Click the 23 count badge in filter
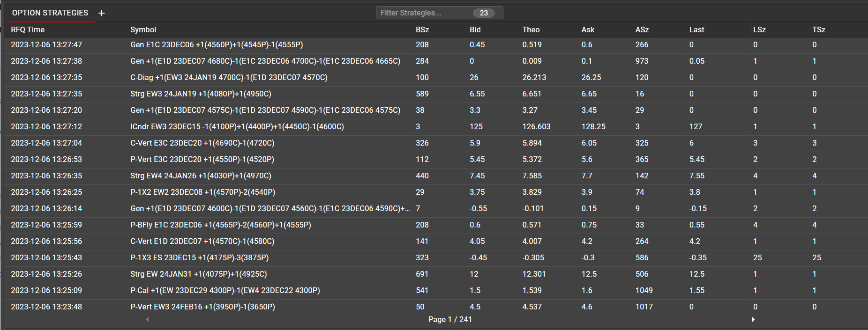 pos(484,13)
